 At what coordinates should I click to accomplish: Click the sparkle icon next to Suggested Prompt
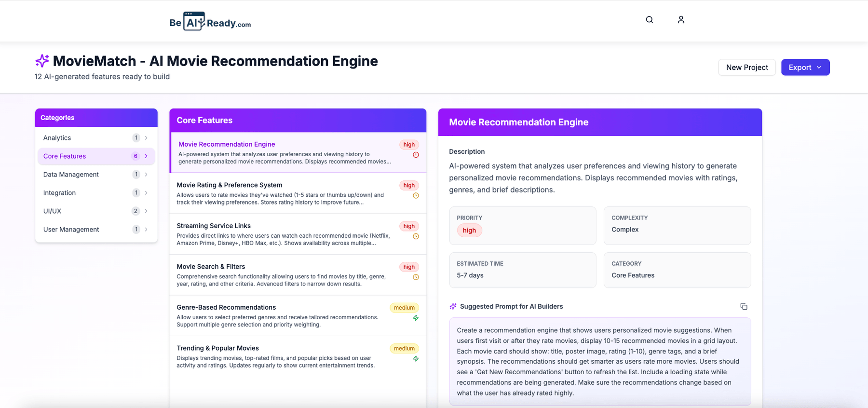pos(453,307)
